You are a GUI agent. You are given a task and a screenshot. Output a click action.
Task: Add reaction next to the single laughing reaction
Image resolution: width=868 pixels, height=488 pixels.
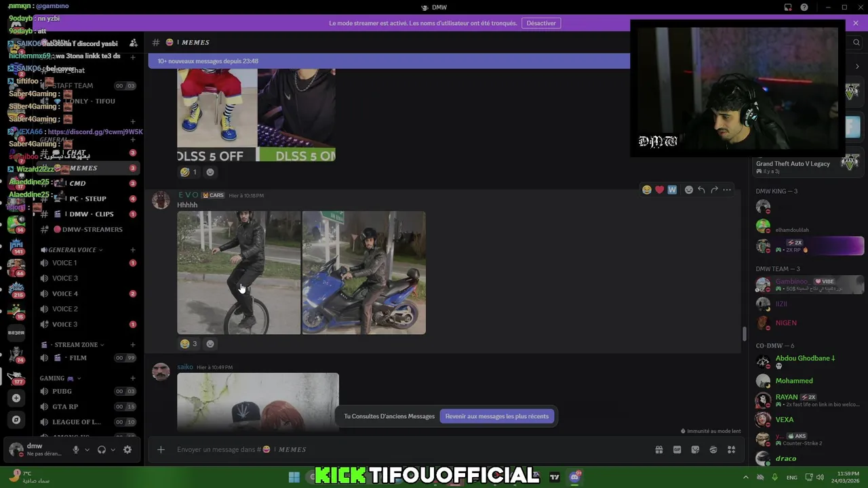[210, 172]
